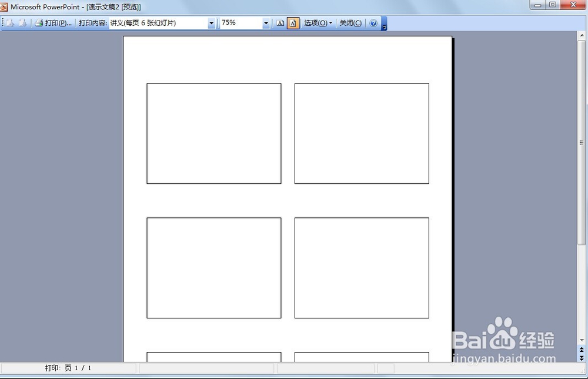
Task: Toggle the portrait orientation icon
Action: [293, 24]
